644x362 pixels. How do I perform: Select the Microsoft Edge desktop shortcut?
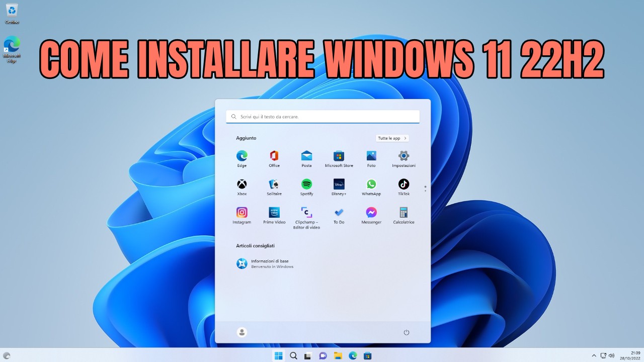(x=12, y=49)
